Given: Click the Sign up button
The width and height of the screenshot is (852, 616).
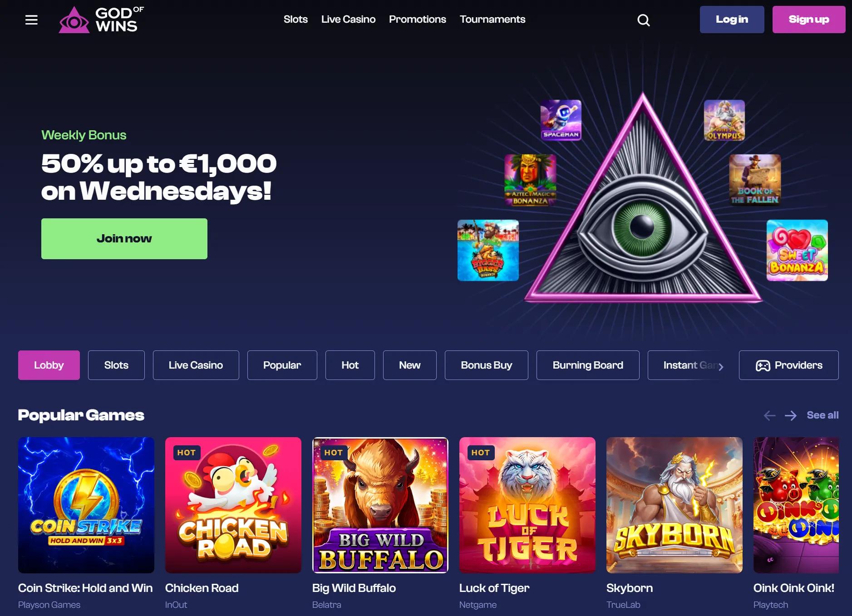Looking at the screenshot, I should [x=808, y=20].
